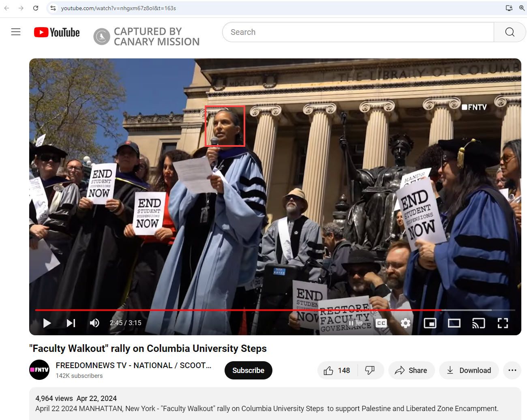Screen dimensions: 527x420
Task: Seek on the red video progress bar
Action: 243,310
